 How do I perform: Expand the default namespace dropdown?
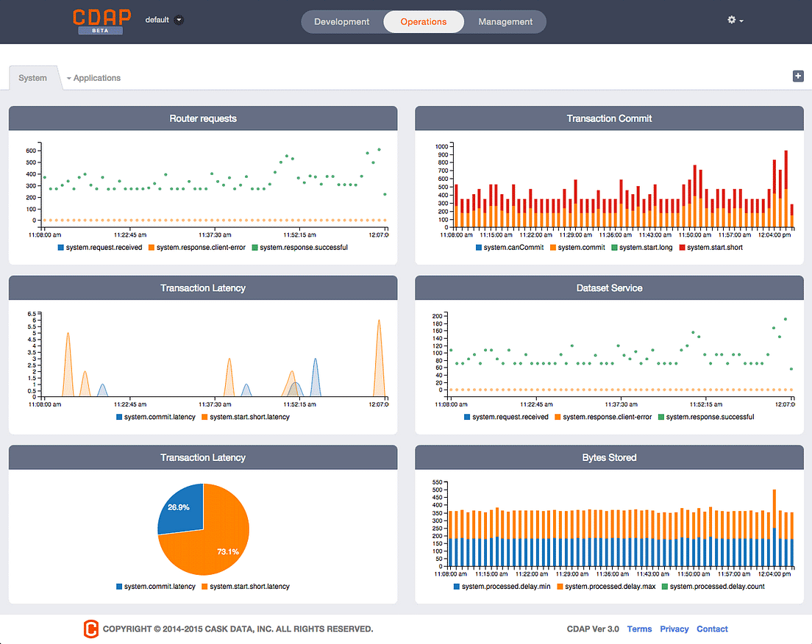(179, 20)
